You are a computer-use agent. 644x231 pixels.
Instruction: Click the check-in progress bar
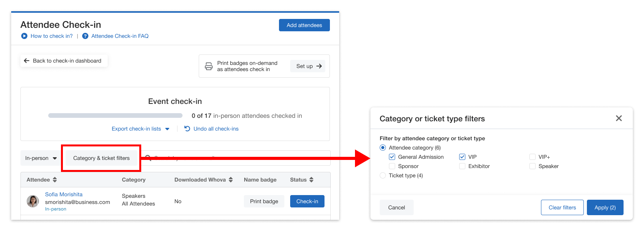[x=115, y=115]
